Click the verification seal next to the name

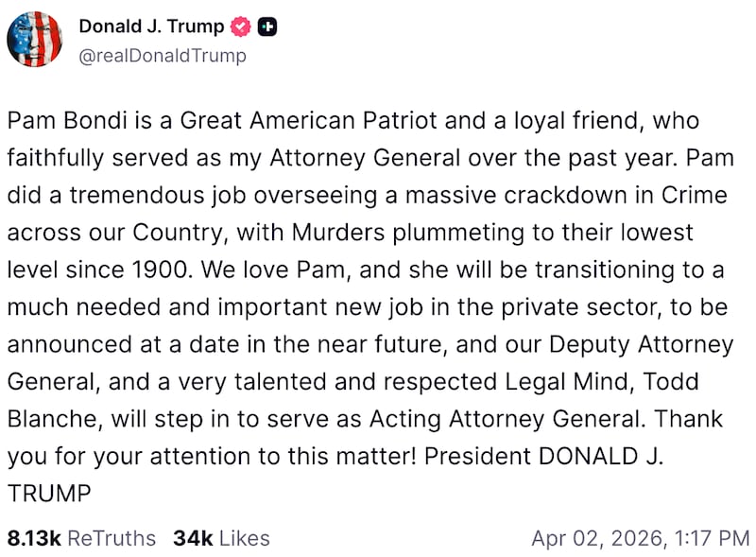pos(241,26)
